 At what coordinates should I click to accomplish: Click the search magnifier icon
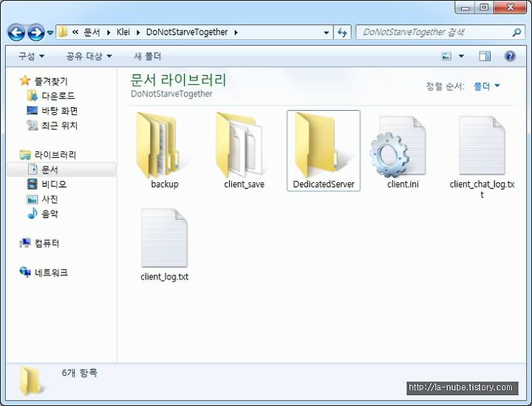pyautogui.click(x=516, y=32)
